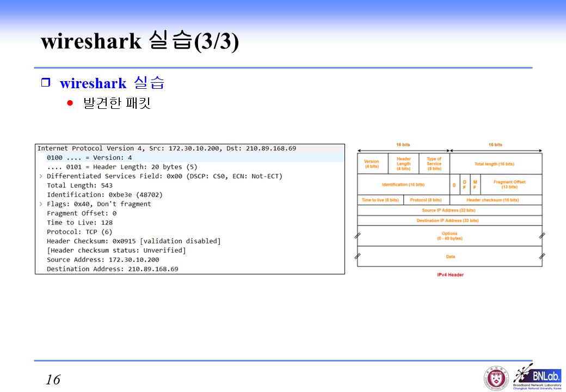Image resolution: width=566 pixels, height=392 pixels.
Task: Click the 'Time to Live: 128' line
Action: [80, 223]
